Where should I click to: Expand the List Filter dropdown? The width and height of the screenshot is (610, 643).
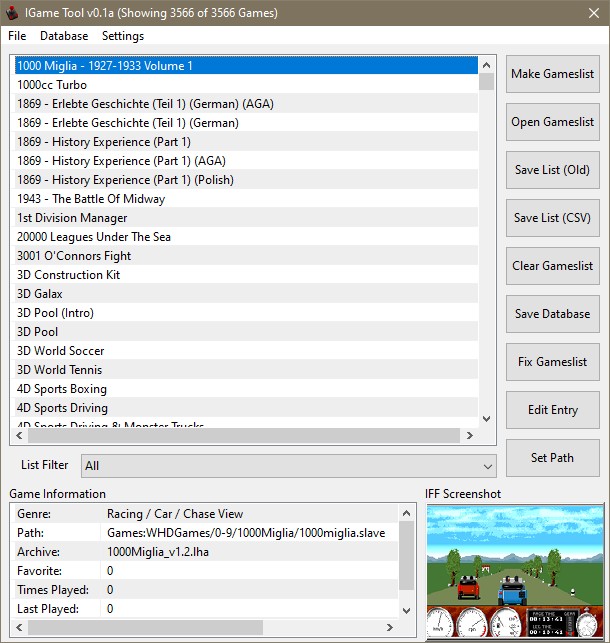click(x=488, y=466)
